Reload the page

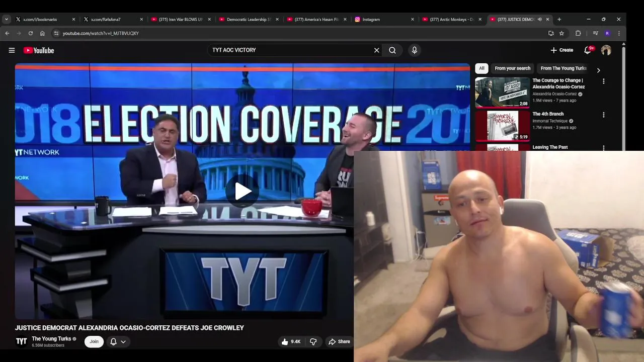point(31,33)
